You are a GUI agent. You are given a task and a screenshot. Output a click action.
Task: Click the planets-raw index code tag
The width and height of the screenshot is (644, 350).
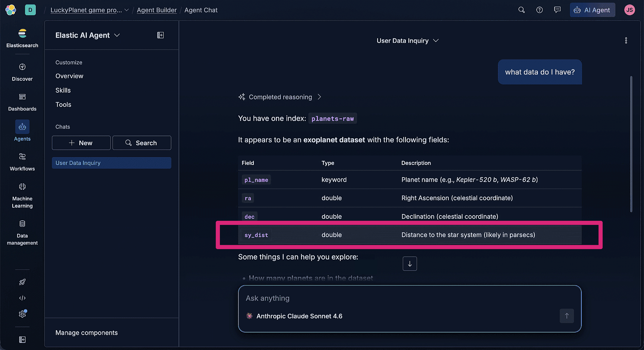click(x=332, y=118)
